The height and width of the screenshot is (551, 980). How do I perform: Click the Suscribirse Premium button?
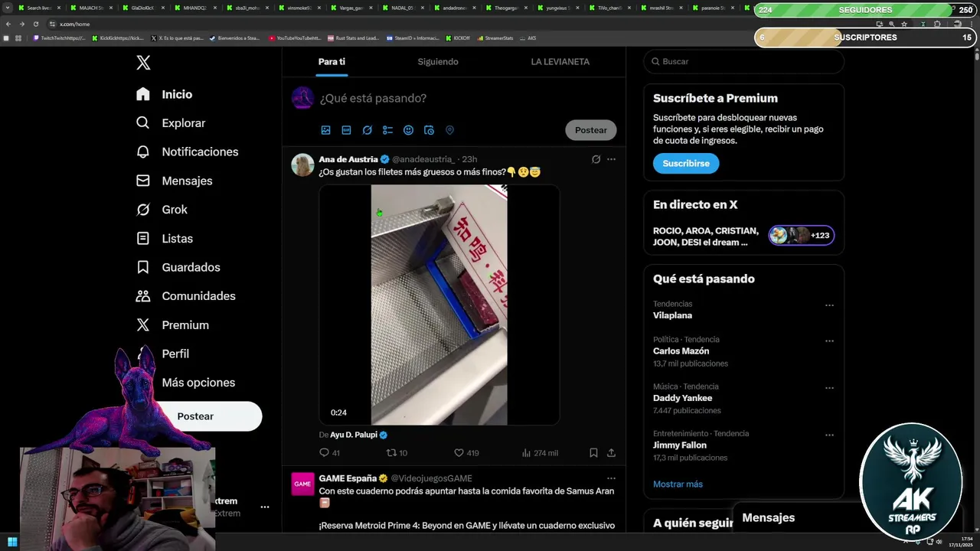[x=686, y=163]
